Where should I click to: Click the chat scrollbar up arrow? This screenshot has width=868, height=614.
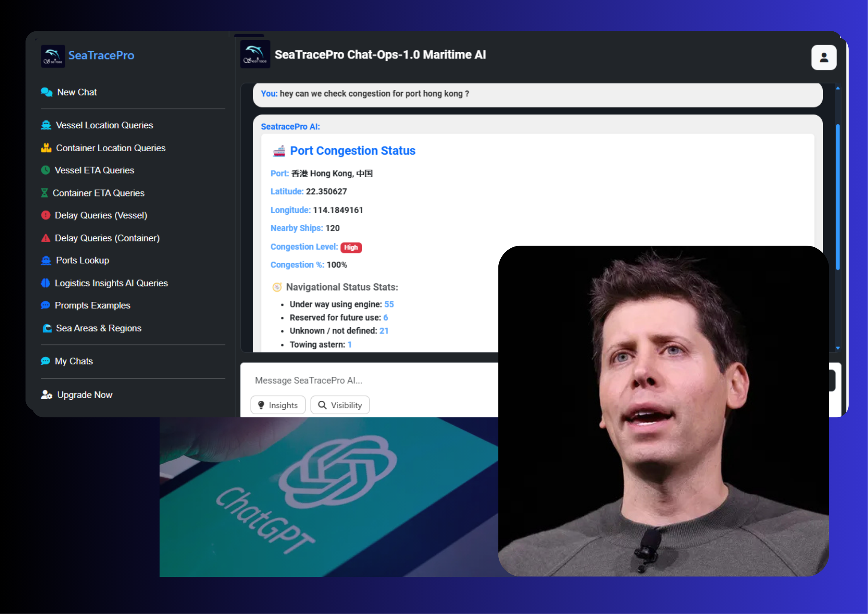pyautogui.click(x=838, y=89)
